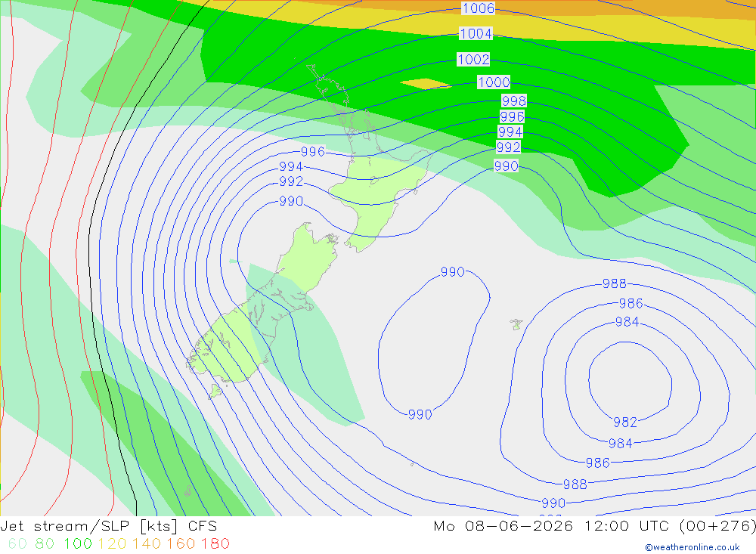Click the 100 knots legend value

[78, 543]
